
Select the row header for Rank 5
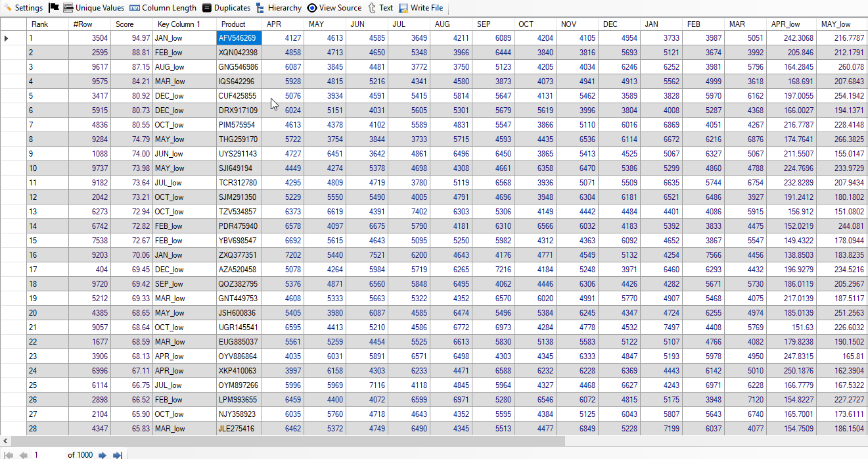tap(13, 96)
